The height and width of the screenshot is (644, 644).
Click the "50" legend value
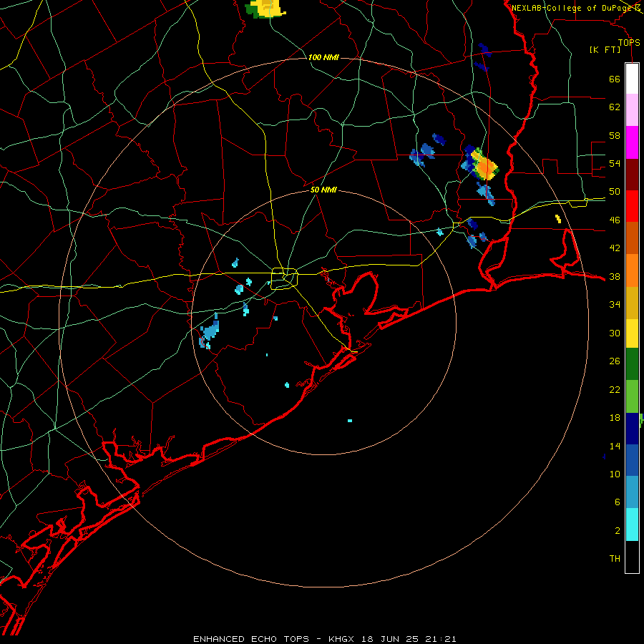click(615, 192)
